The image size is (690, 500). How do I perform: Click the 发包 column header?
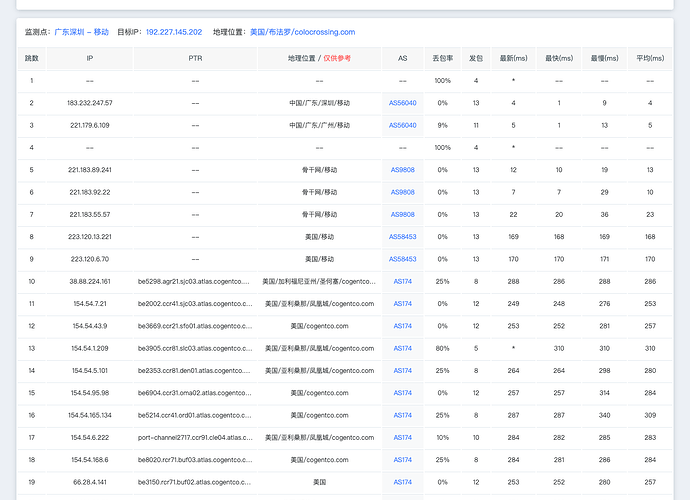pyautogui.click(x=476, y=59)
